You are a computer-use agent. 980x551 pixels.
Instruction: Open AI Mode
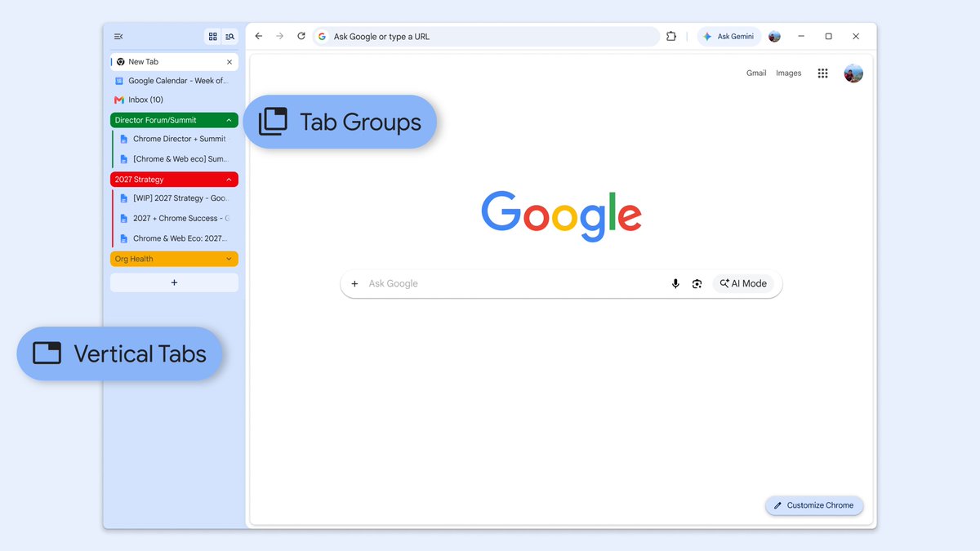(743, 284)
